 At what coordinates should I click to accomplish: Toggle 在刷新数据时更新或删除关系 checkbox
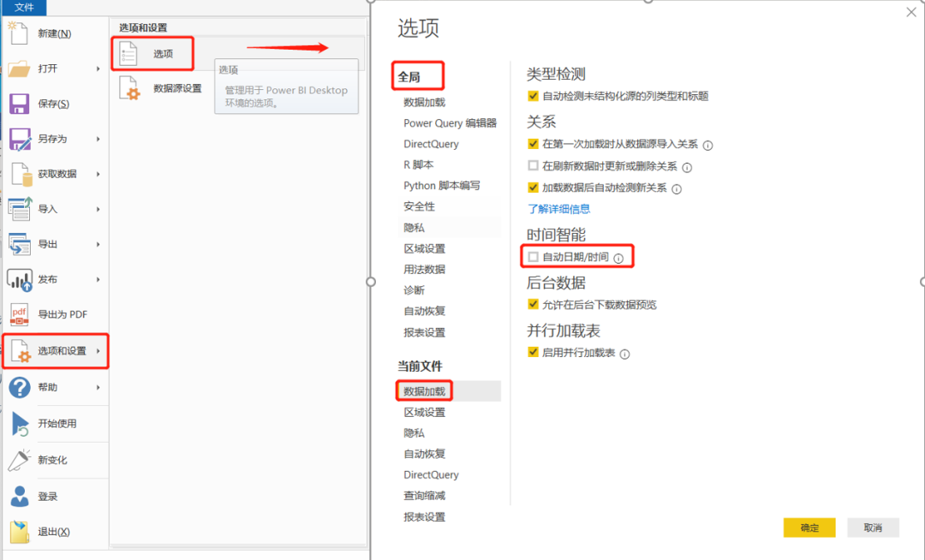pyautogui.click(x=534, y=165)
